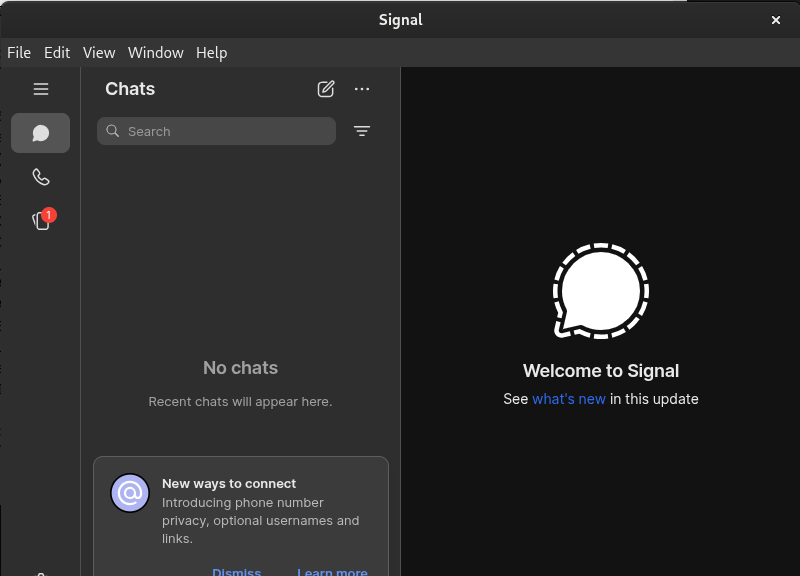Click the @ username icon in banner
This screenshot has width=800, height=576.
click(130, 493)
